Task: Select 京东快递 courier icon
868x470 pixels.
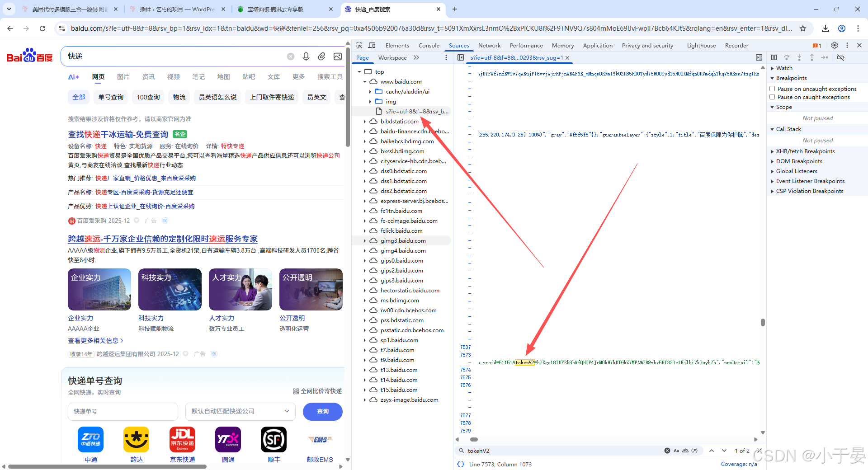Action: pyautogui.click(x=182, y=439)
